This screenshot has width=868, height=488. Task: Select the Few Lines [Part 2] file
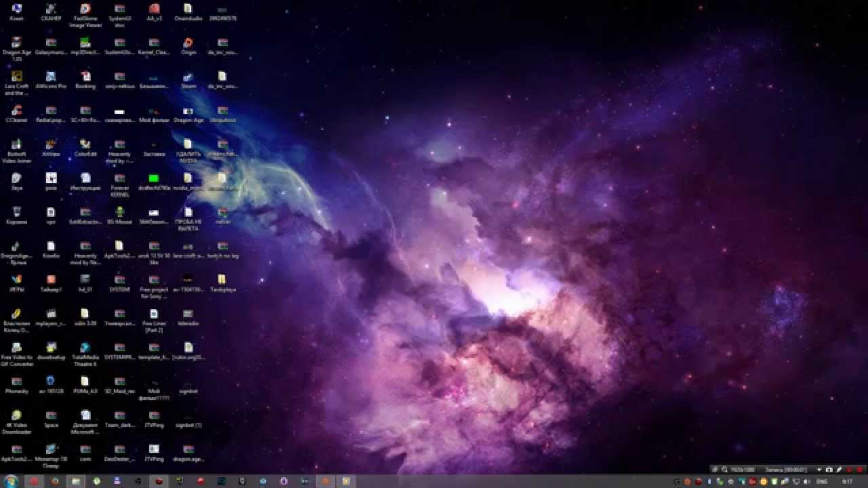154,320
